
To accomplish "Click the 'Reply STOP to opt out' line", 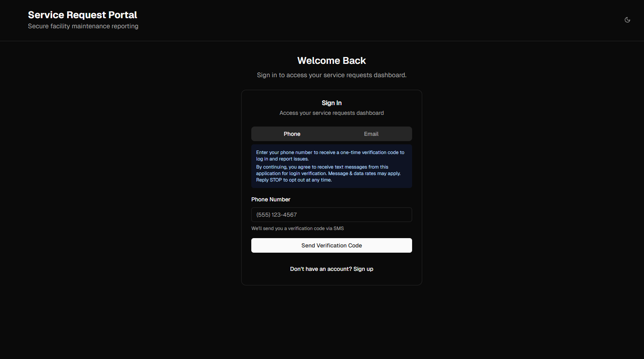I will pyautogui.click(x=294, y=180).
